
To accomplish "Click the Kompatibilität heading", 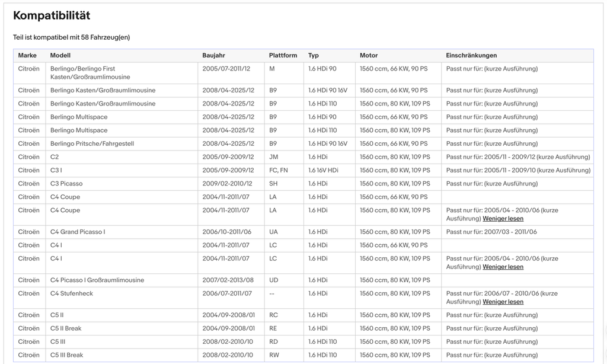I will point(52,15).
